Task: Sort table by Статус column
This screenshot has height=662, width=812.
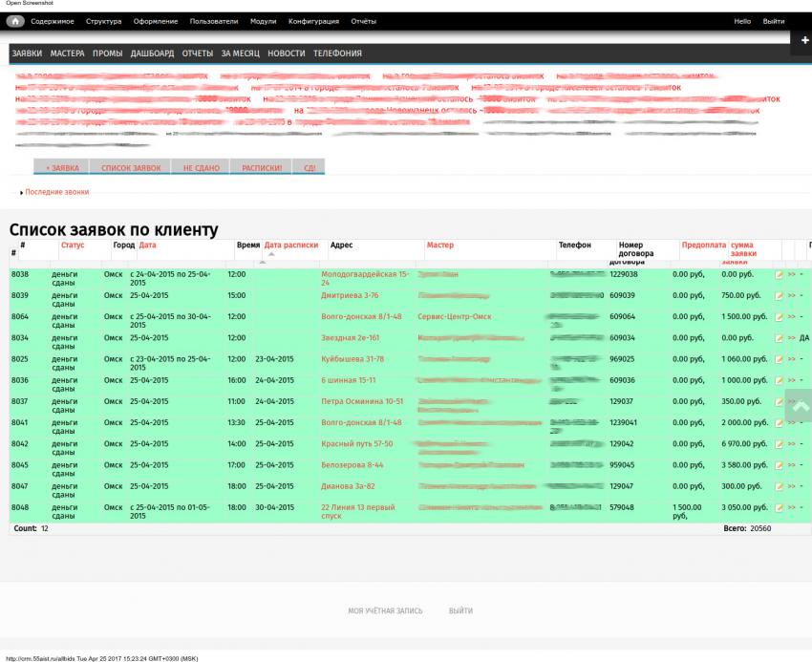Action: (73, 245)
